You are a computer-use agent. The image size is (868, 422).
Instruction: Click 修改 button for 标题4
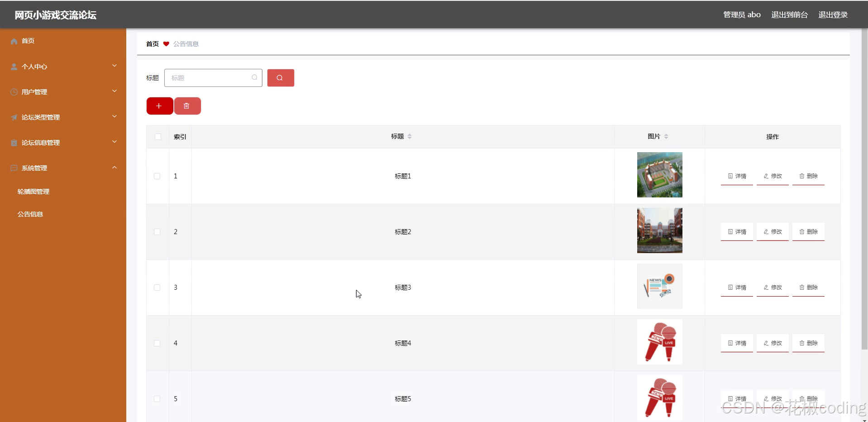pos(773,343)
